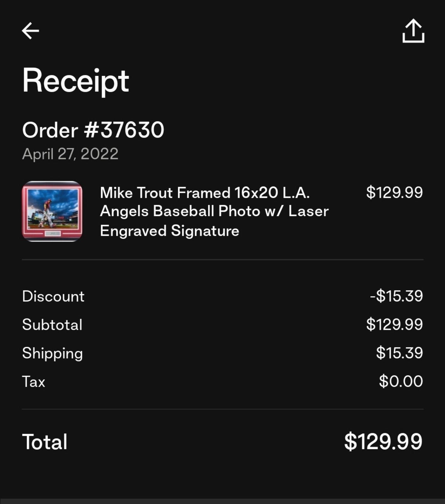Click the item price $129.99 beside product

pyautogui.click(x=394, y=192)
